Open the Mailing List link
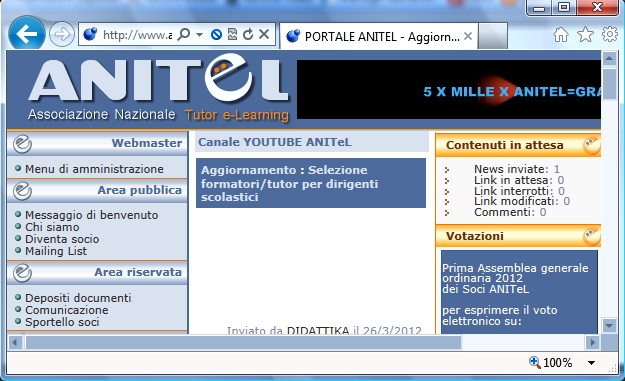Image resolution: width=625 pixels, height=381 pixels. pos(56,251)
